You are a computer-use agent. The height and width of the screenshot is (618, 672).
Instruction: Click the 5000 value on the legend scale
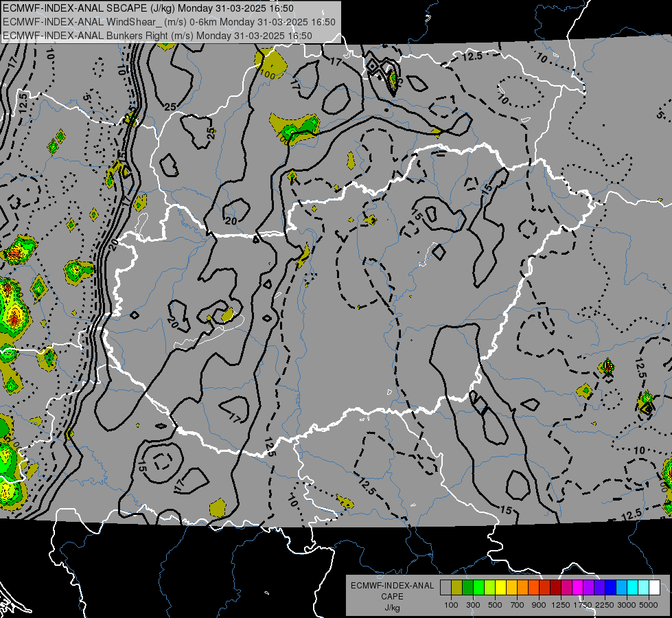point(649,605)
